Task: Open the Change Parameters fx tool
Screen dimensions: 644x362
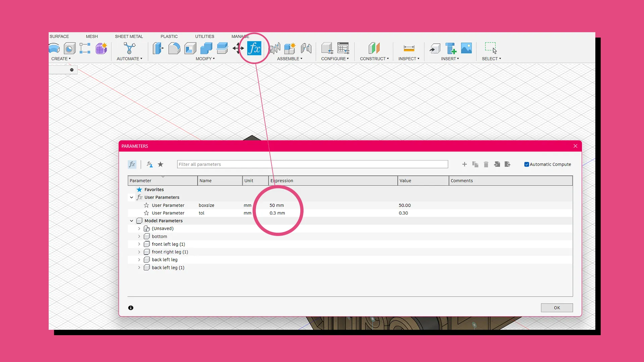Action: [254, 48]
